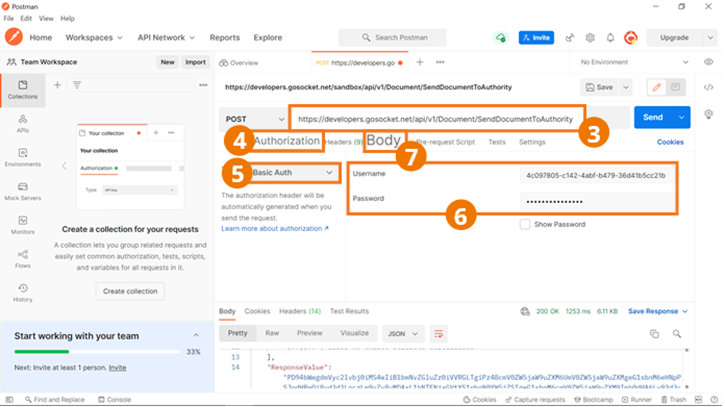Viewport: 725px width, 407px height.
Task: Click the network globe icon near status
Action: [x=525, y=311]
